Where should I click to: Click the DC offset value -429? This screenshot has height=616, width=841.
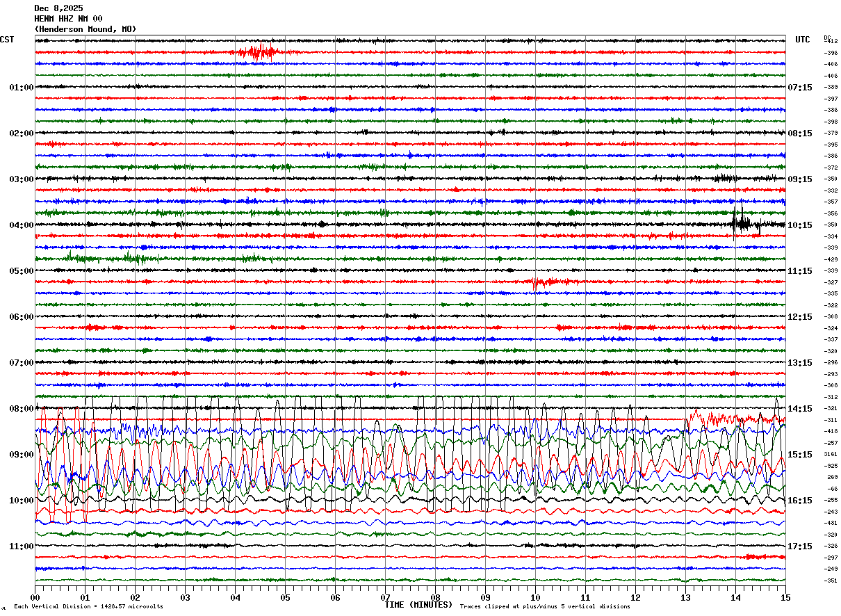pyautogui.click(x=831, y=259)
